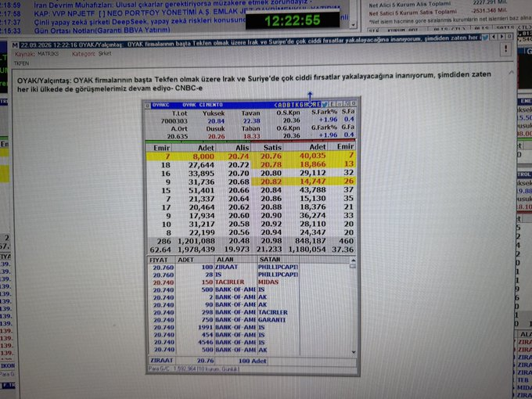Click bid quantity 8,000
The image size is (532, 399).
(x=203, y=156)
